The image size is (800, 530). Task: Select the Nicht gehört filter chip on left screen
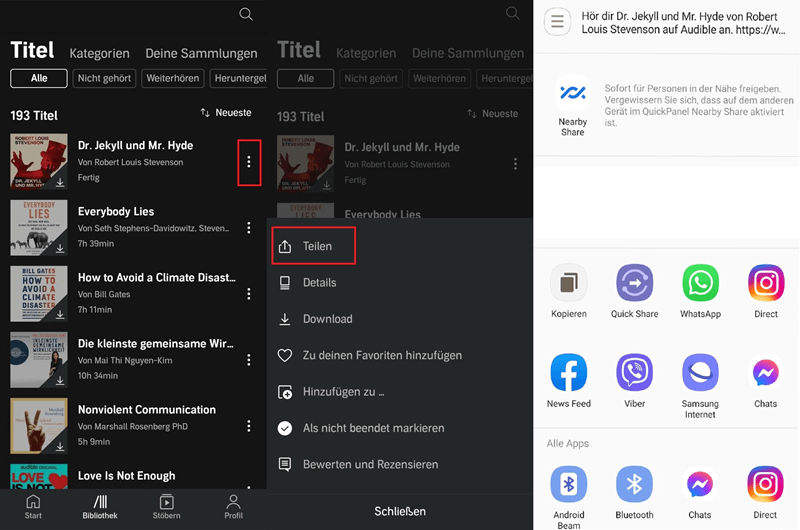click(104, 78)
